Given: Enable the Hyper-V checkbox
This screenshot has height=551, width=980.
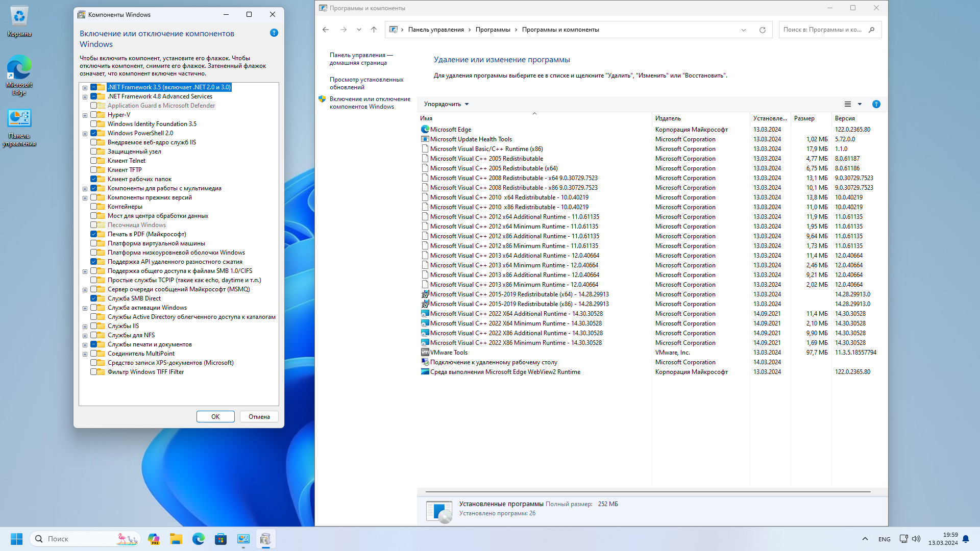Looking at the screenshot, I should (94, 115).
